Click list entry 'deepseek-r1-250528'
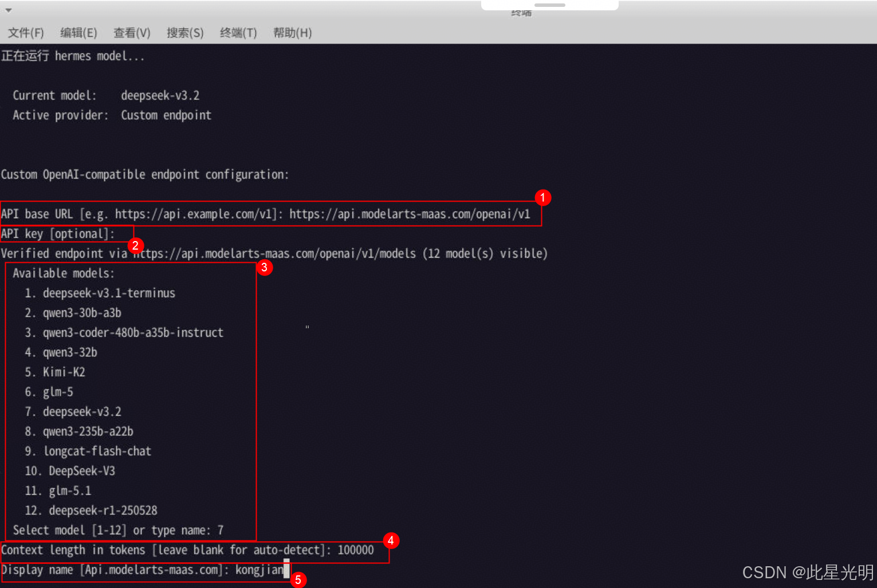The width and height of the screenshot is (877, 588). pyautogui.click(x=91, y=511)
